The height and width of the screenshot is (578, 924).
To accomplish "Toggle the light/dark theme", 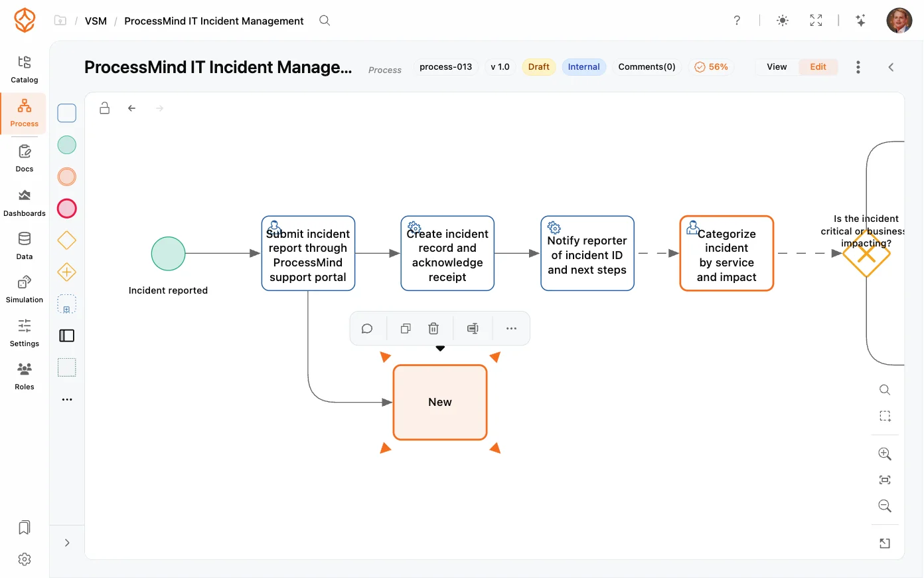I will coord(783,21).
